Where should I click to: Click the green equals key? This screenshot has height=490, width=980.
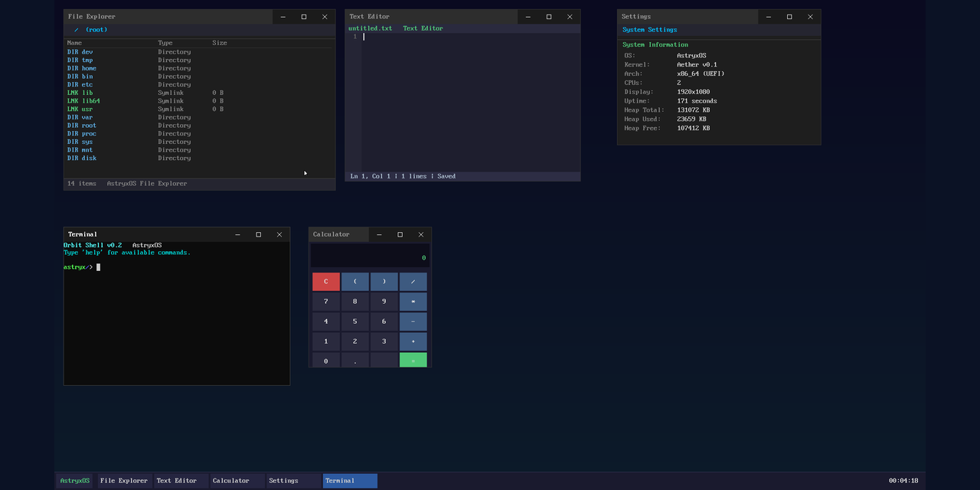point(413,360)
